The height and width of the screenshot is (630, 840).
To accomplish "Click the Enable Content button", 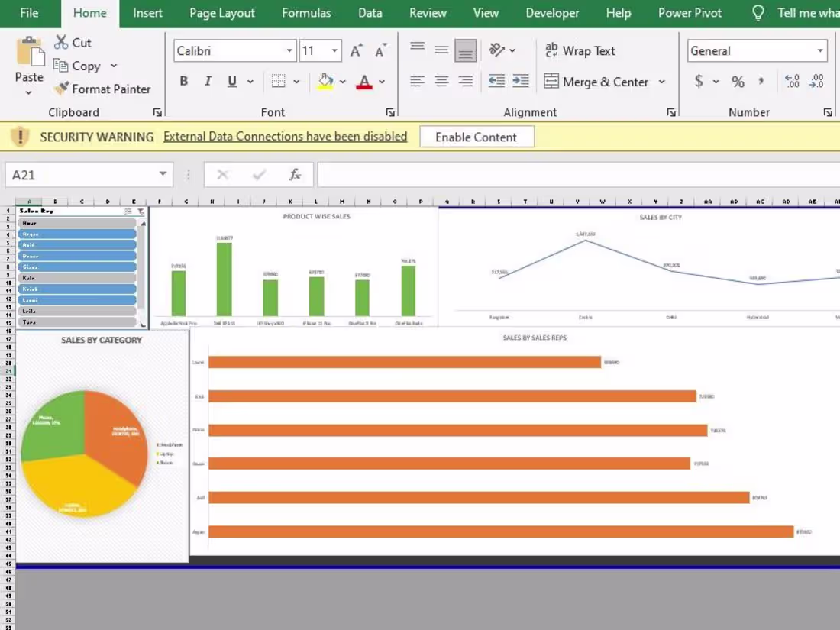I will [x=477, y=137].
